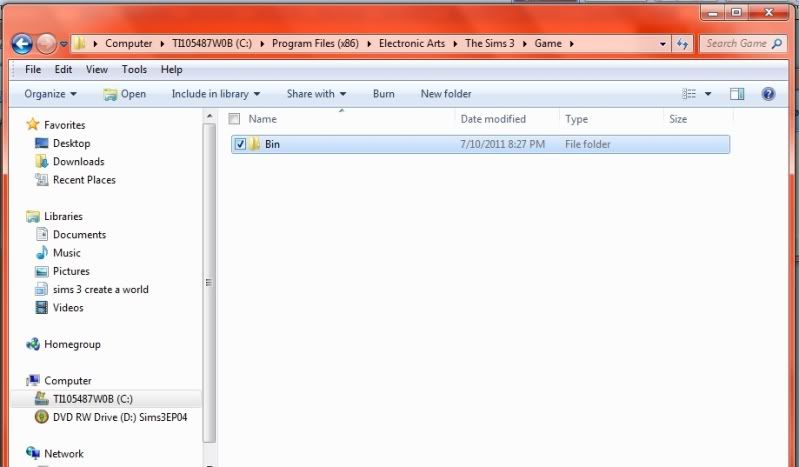
Task: Sort by Name column header
Action: 262,119
